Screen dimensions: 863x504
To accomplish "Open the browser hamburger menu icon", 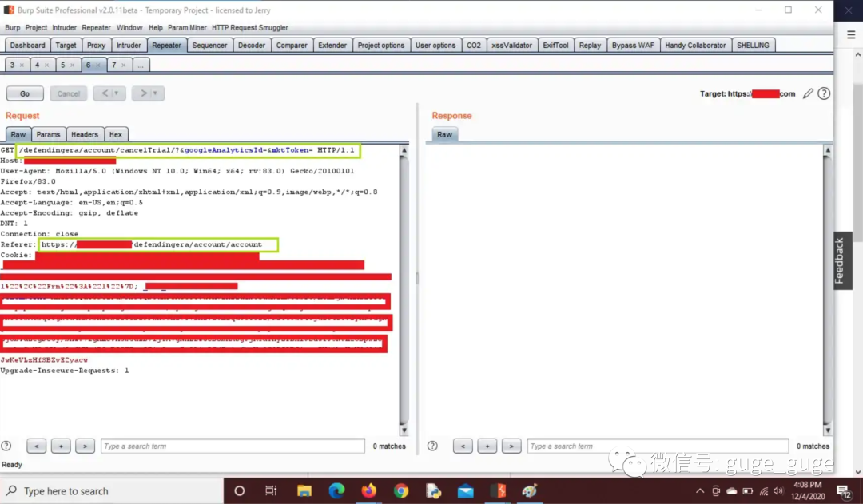I will [x=851, y=34].
